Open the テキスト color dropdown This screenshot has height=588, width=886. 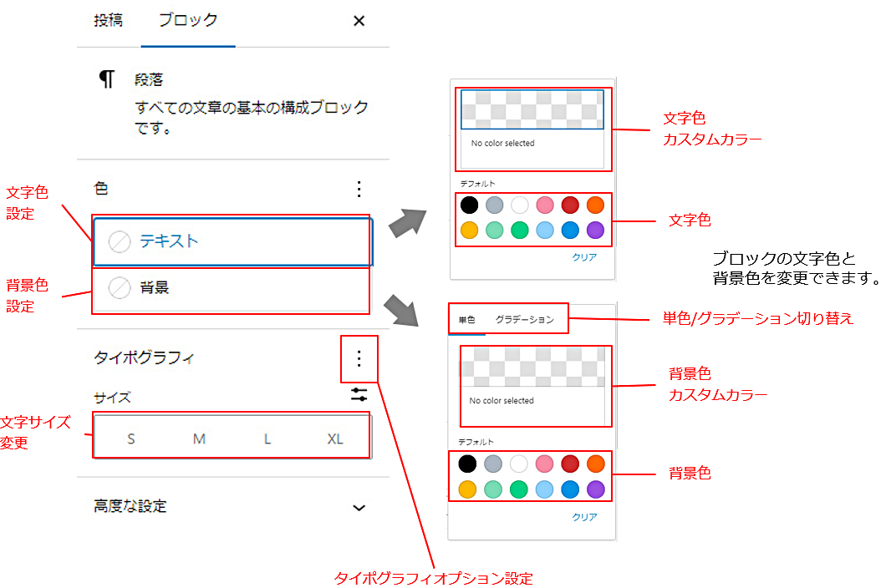(x=232, y=241)
